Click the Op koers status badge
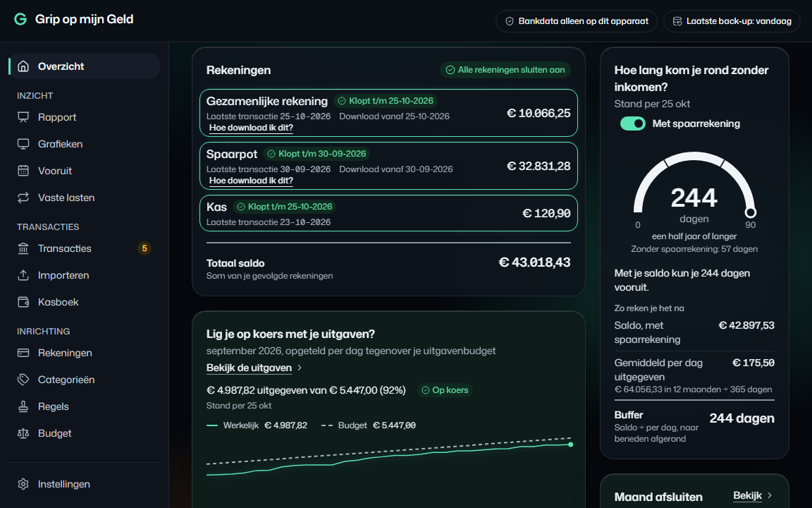This screenshot has width=812, height=508. tap(445, 390)
